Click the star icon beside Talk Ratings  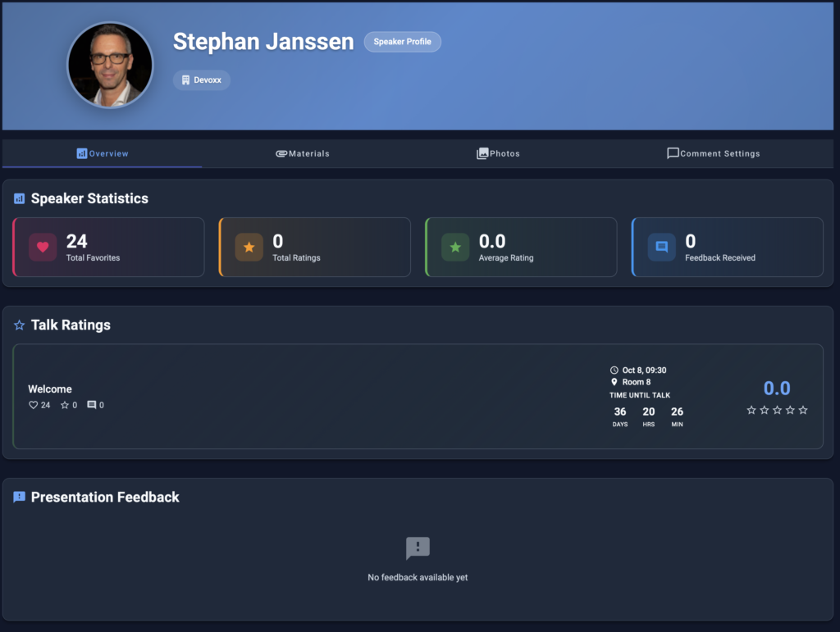(20, 325)
